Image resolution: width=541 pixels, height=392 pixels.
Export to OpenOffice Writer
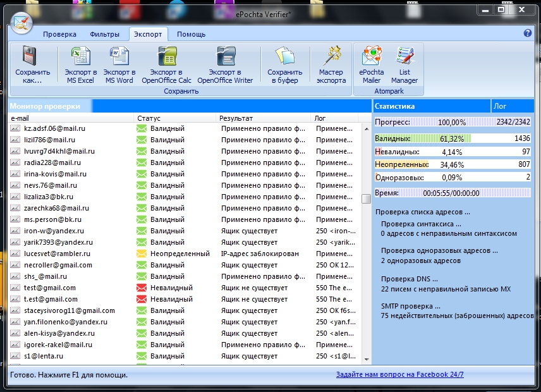225,65
